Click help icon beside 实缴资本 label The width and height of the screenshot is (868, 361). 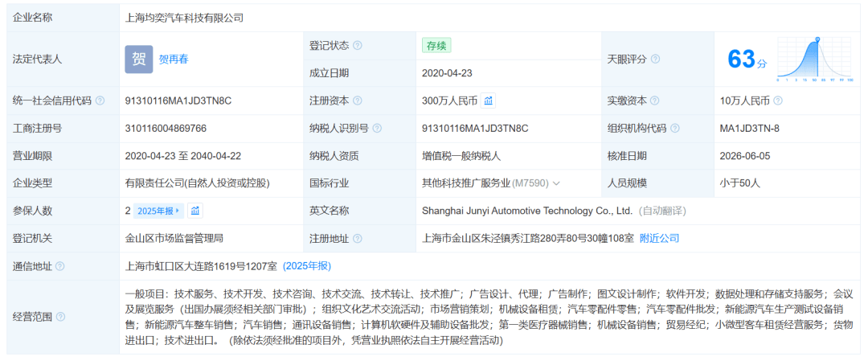point(655,101)
